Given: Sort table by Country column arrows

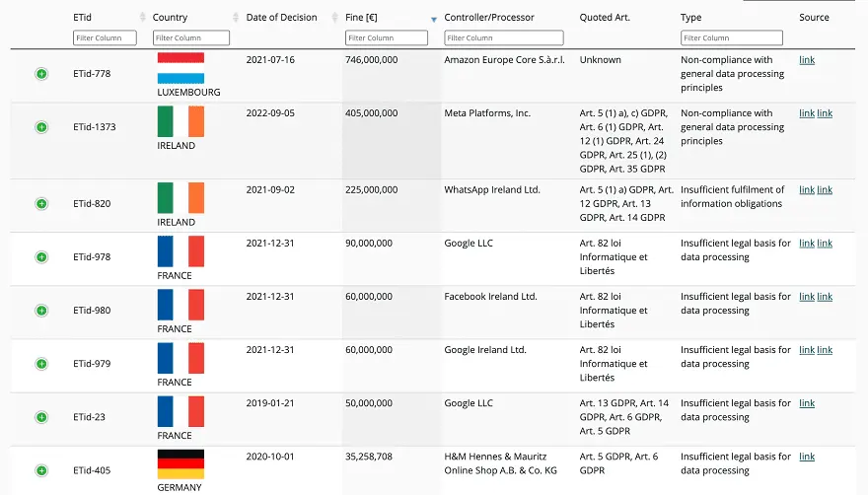Looking at the screenshot, I should pyautogui.click(x=236, y=17).
